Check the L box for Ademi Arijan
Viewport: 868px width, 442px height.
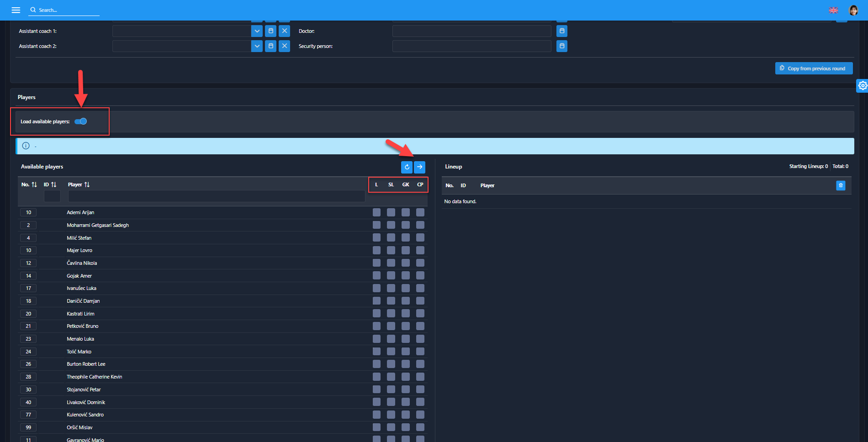tap(376, 212)
